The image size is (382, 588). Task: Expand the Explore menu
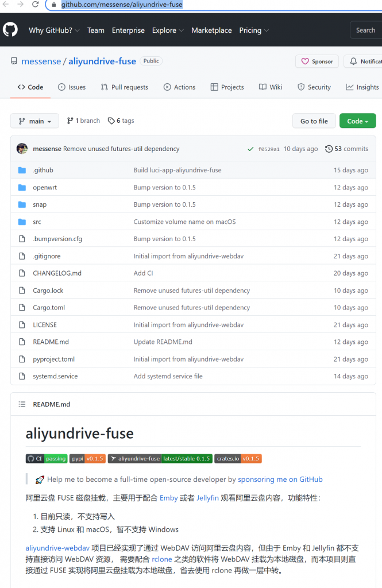coord(168,30)
